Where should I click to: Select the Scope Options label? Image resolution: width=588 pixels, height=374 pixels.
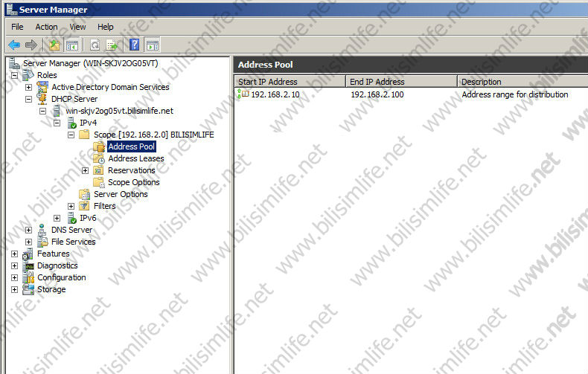point(134,182)
